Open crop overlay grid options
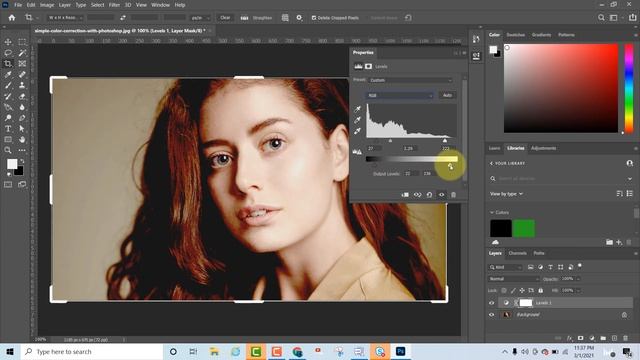 (x=285, y=18)
